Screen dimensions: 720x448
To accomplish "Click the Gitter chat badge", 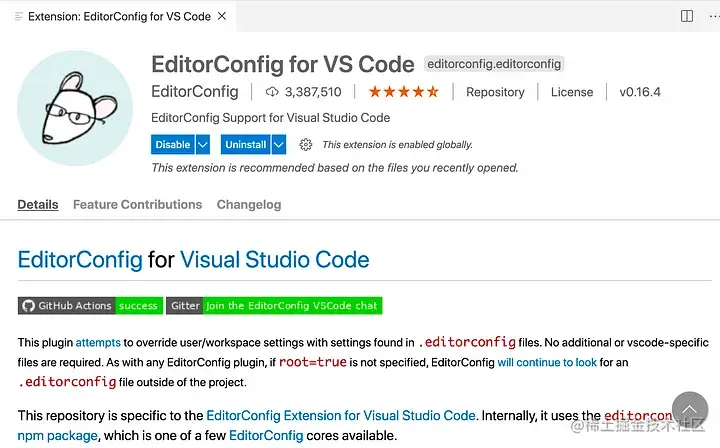I will pos(273,306).
